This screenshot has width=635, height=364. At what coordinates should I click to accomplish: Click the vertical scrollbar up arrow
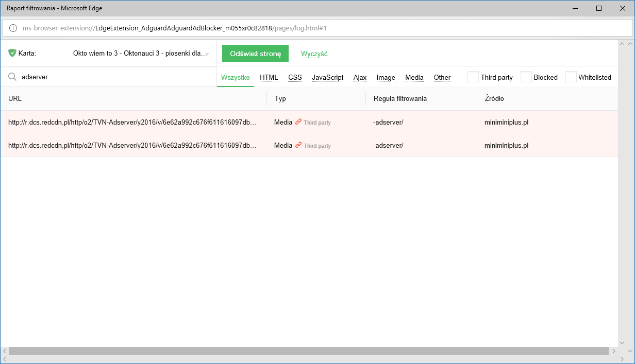(x=622, y=45)
